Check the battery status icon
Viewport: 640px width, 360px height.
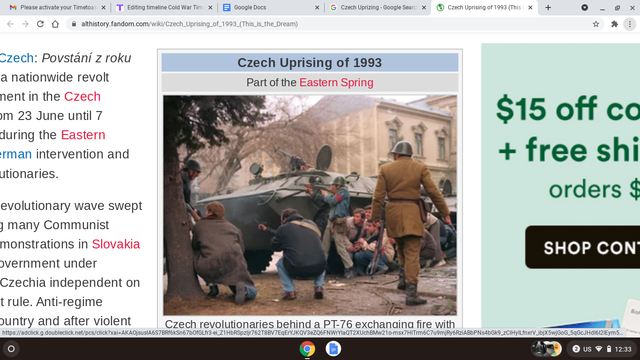pyautogui.click(x=609, y=349)
